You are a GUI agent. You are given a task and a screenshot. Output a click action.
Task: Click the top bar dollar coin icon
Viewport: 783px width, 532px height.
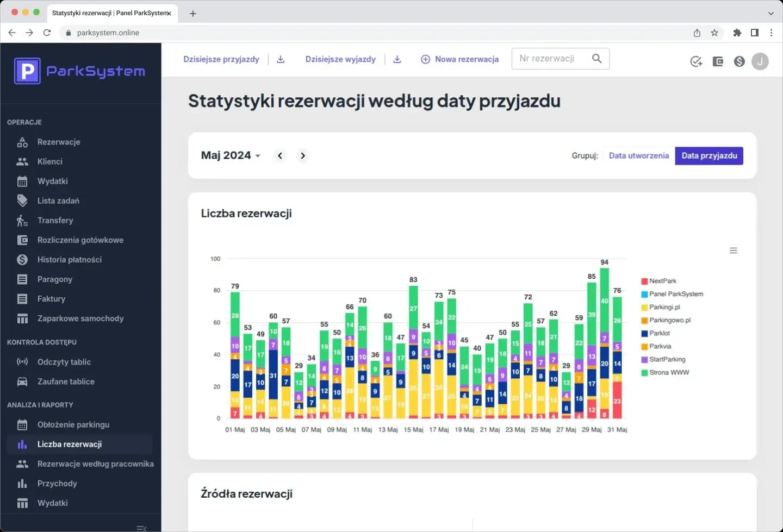(x=739, y=61)
